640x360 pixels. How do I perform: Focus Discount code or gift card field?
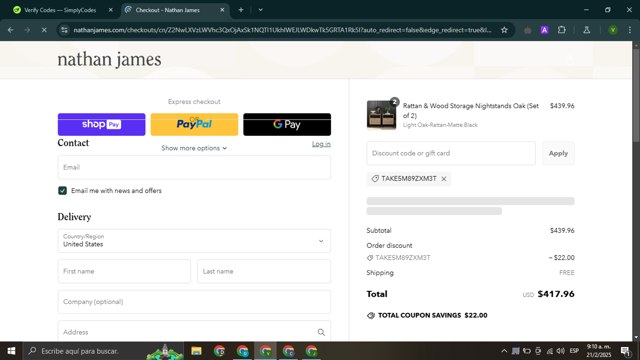[451, 153]
